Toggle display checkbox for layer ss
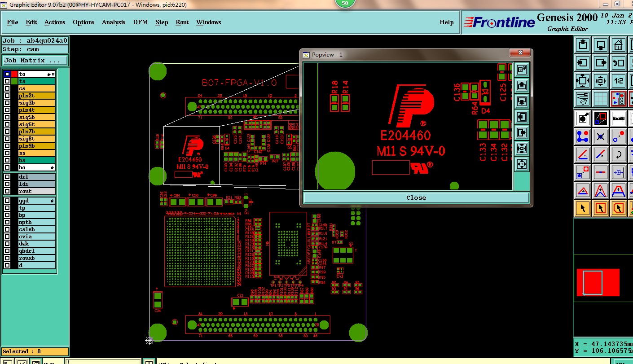Viewport: 633px width, 364px height. (7, 153)
